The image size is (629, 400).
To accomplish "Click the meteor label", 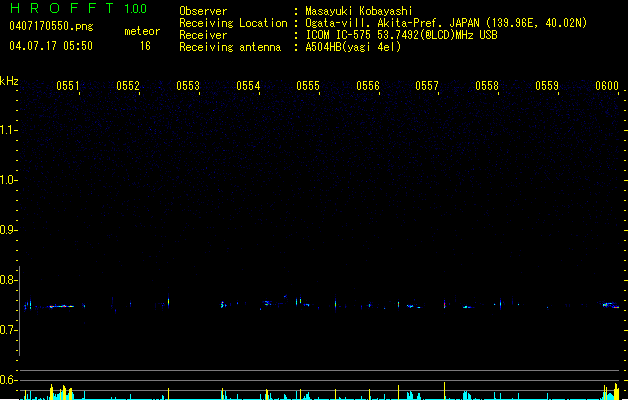I will (x=142, y=31).
